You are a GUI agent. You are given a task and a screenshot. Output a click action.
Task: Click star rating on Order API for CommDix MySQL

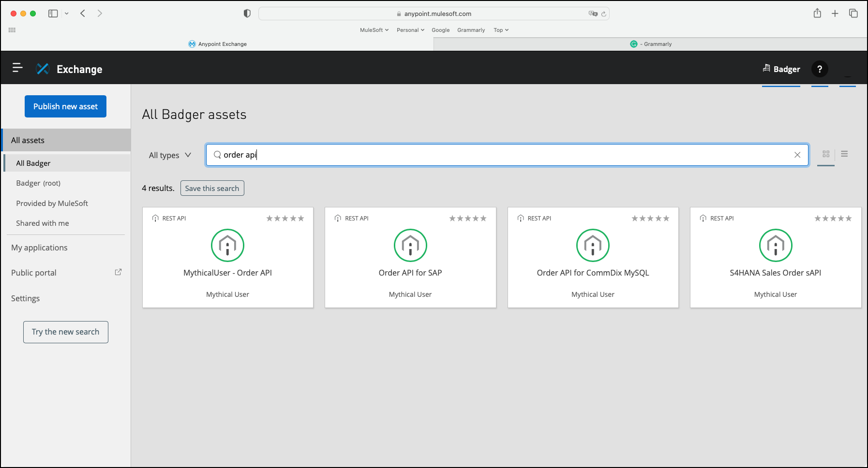[x=651, y=219]
